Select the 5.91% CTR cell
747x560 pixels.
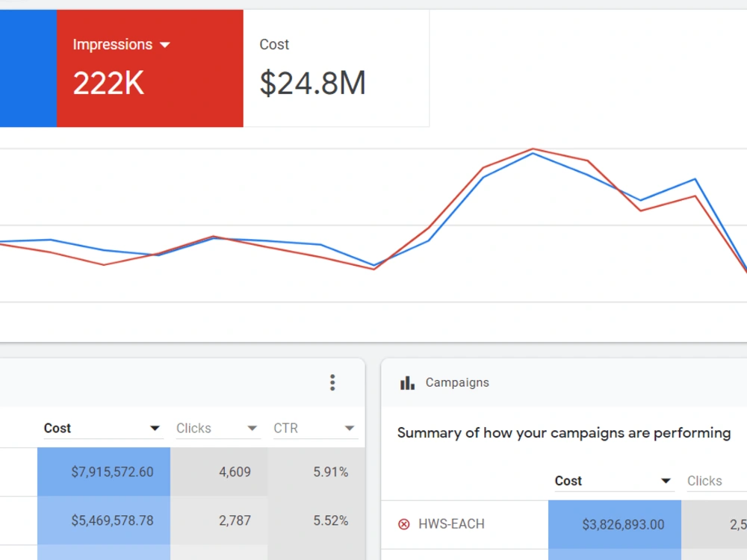[x=316, y=472]
